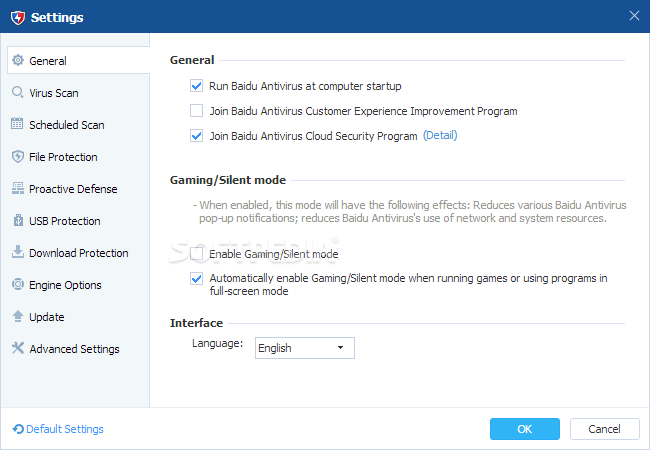
Task: Select the Update label in the sidebar
Action: 46,317
